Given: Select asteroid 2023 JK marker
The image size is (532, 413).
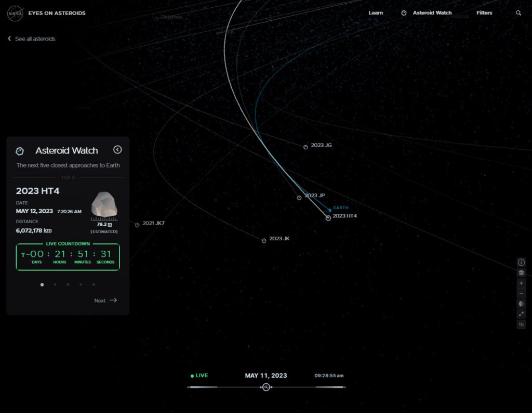Looking at the screenshot, I should tap(264, 241).
